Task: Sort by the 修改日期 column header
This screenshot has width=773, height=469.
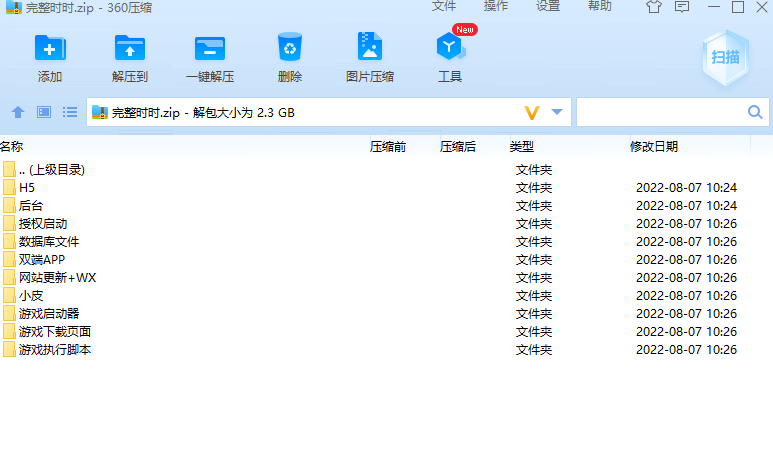Action: [654, 146]
